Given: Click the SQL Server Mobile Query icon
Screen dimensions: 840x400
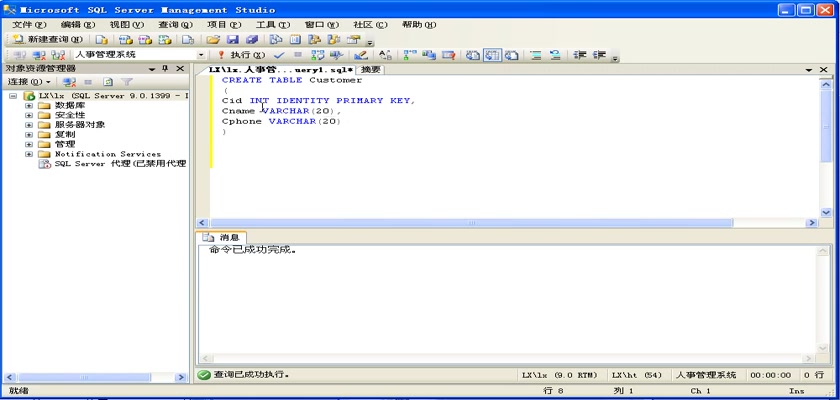Looking at the screenshot, I should 188,40.
